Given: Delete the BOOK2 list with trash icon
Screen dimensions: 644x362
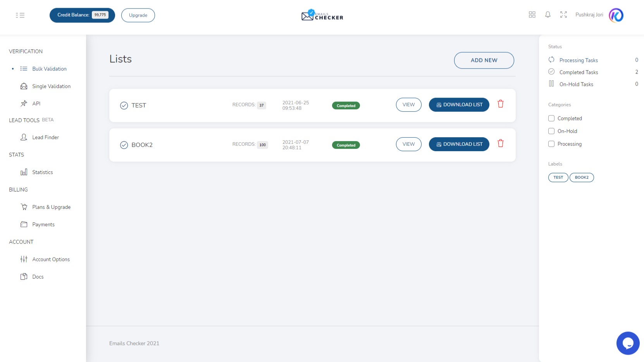Looking at the screenshot, I should (x=500, y=143).
